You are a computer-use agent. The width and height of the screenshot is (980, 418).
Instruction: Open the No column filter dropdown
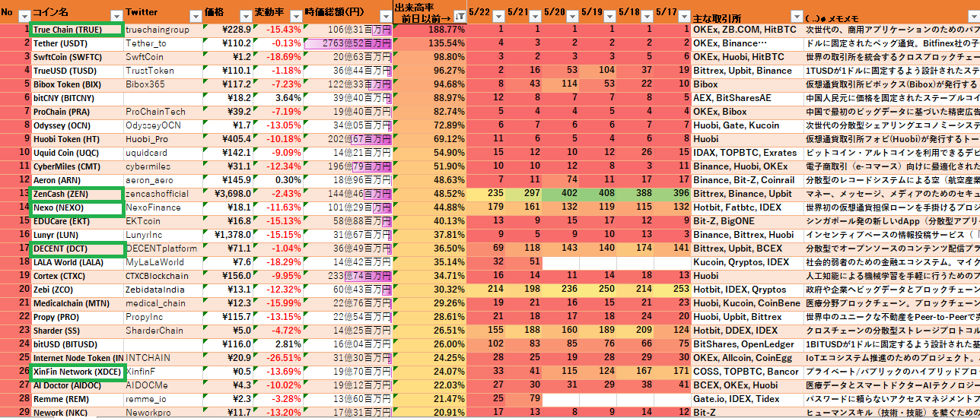(24, 16)
